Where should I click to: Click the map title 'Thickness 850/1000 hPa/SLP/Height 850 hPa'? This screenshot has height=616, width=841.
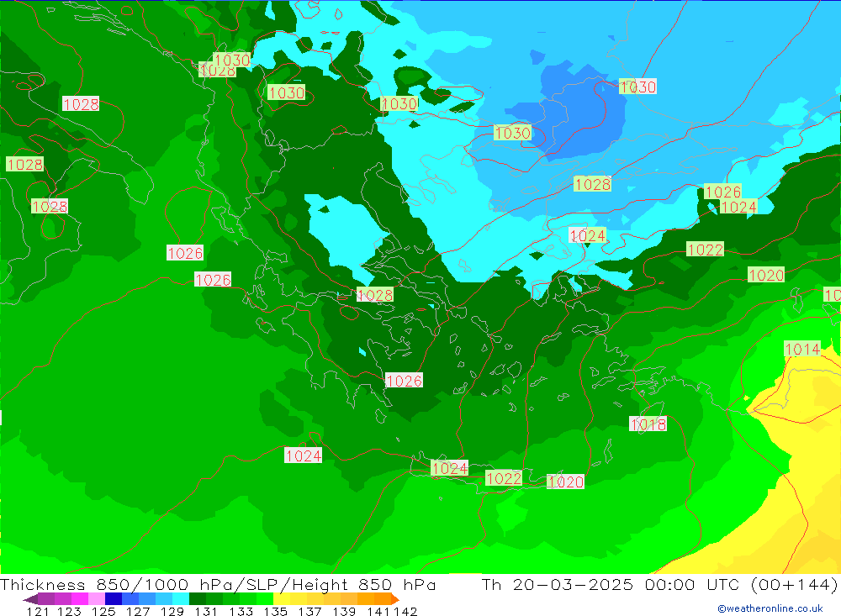tap(218, 584)
